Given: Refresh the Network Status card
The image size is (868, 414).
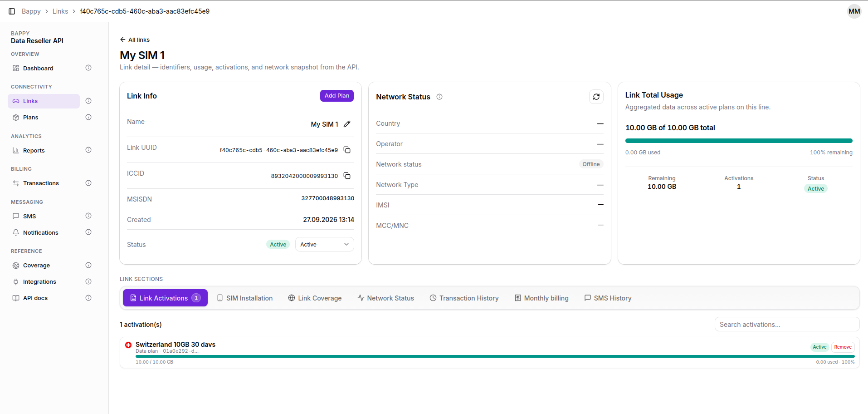Looking at the screenshot, I should pyautogui.click(x=596, y=97).
